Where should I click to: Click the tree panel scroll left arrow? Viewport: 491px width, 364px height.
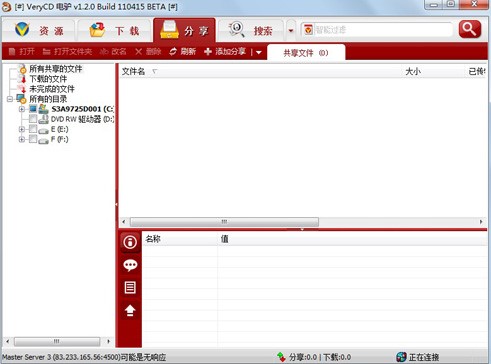tap(8, 341)
